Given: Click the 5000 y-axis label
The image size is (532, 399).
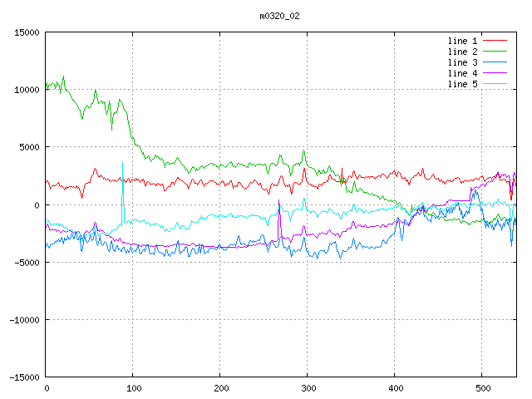Looking at the screenshot, I should click(x=30, y=147).
